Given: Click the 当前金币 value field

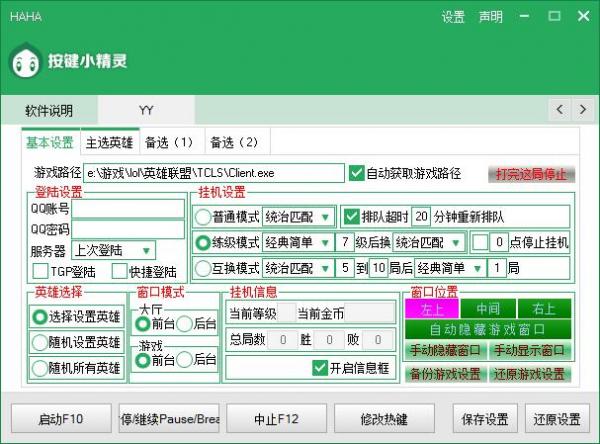Looking at the screenshot, I should (369, 313).
